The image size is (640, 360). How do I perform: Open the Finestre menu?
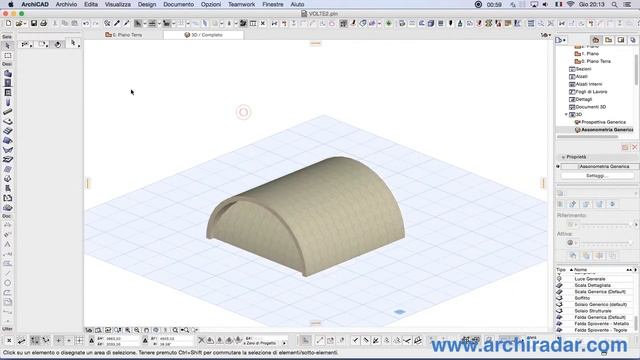[273, 4]
